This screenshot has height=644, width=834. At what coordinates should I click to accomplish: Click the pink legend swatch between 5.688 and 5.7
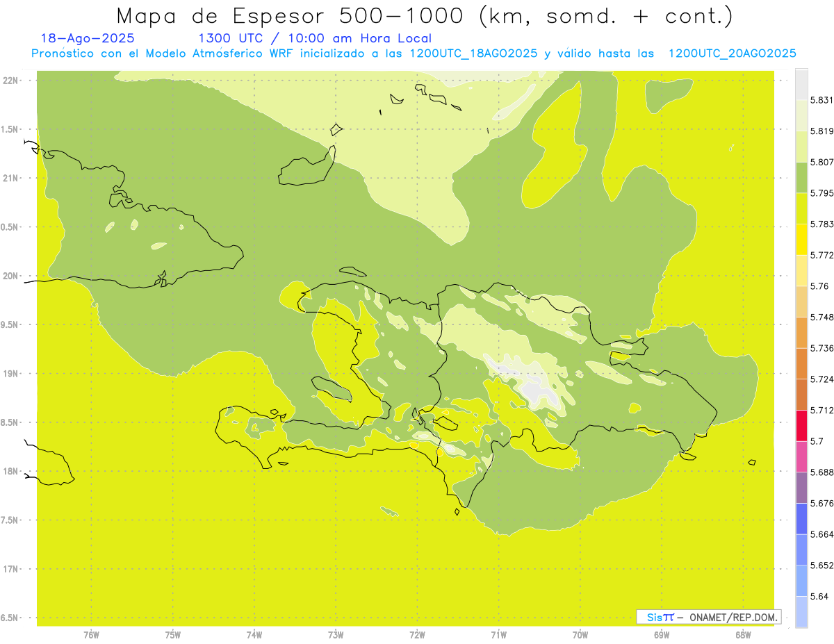(801, 456)
